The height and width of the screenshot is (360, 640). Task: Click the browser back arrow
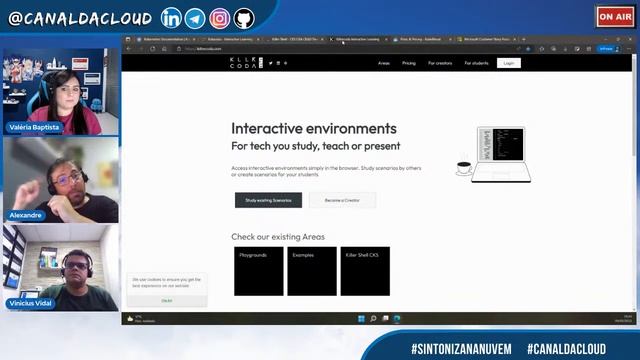pos(129,49)
